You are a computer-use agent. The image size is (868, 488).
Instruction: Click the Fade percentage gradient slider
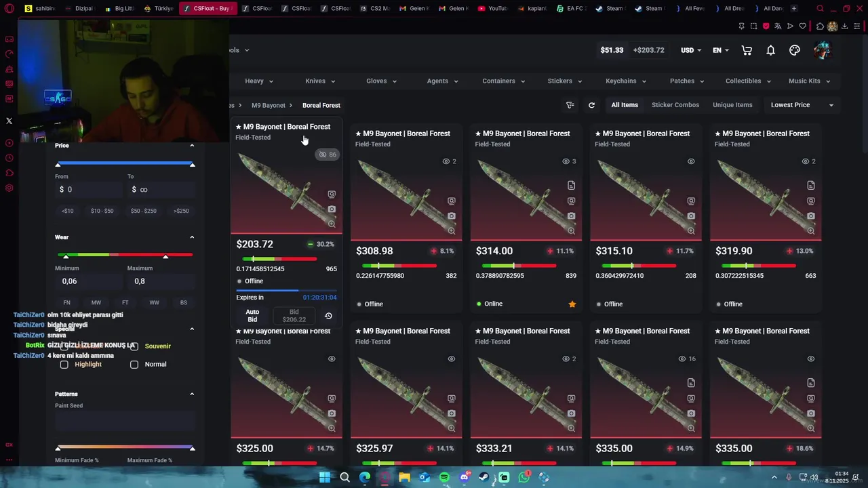tap(125, 447)
